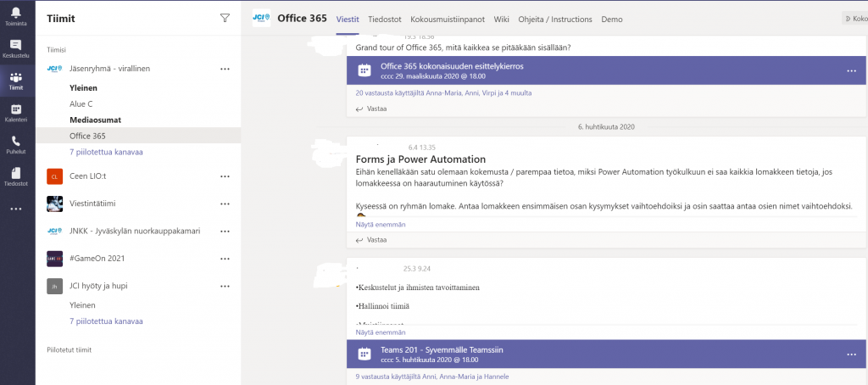
Task: Click Näytä enemmän on the Forms post
Action: click(380, 225)
